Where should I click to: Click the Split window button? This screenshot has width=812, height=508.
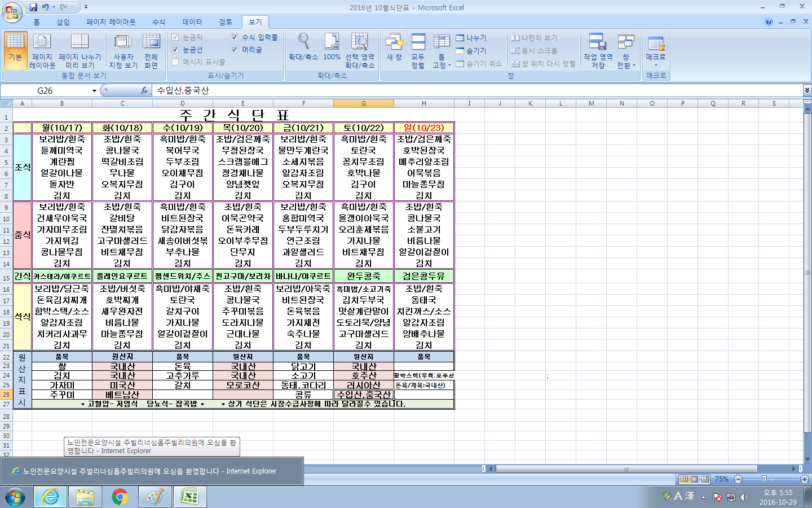coord(471,38)
